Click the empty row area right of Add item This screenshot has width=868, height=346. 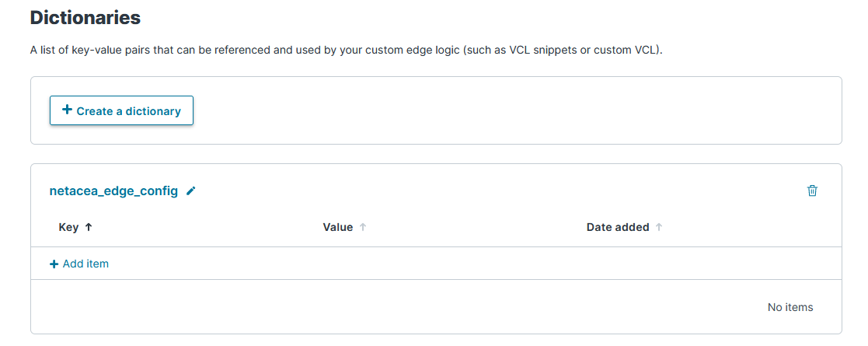(466, 264)
